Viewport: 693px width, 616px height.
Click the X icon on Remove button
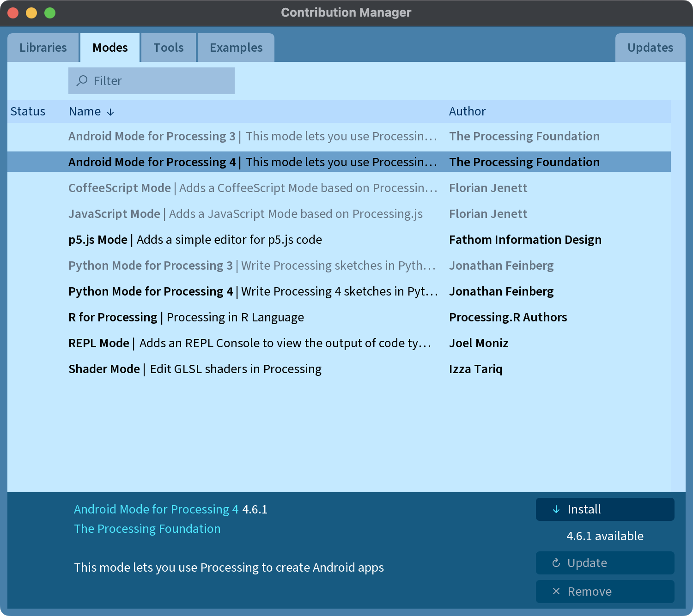[x=556, y=591]
